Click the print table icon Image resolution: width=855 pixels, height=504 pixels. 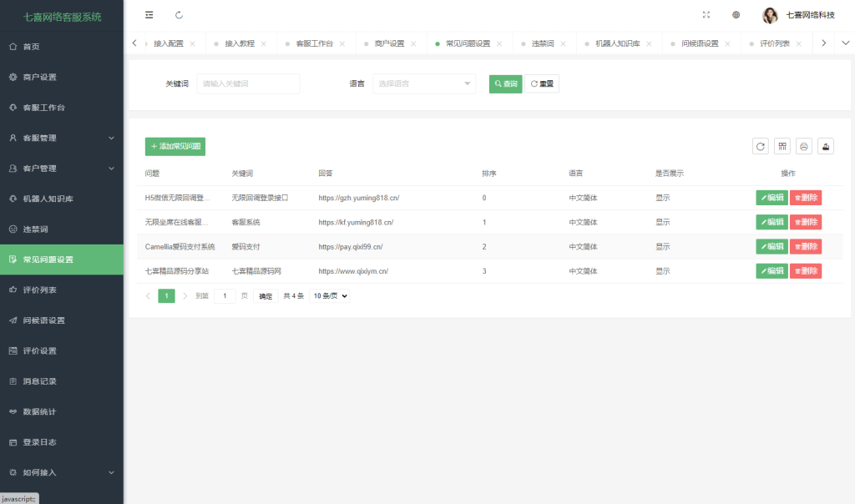[x=803, y=146]
